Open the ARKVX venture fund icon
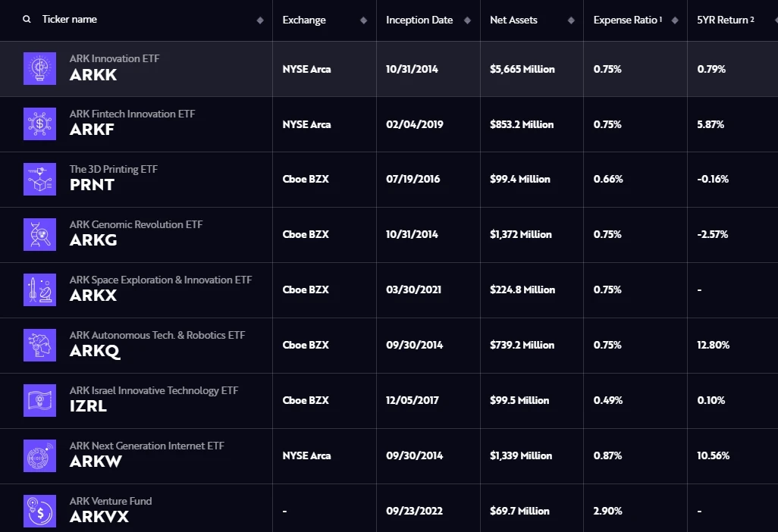The height and width of the screenshot is (532, 778). (x=39, y=511)
